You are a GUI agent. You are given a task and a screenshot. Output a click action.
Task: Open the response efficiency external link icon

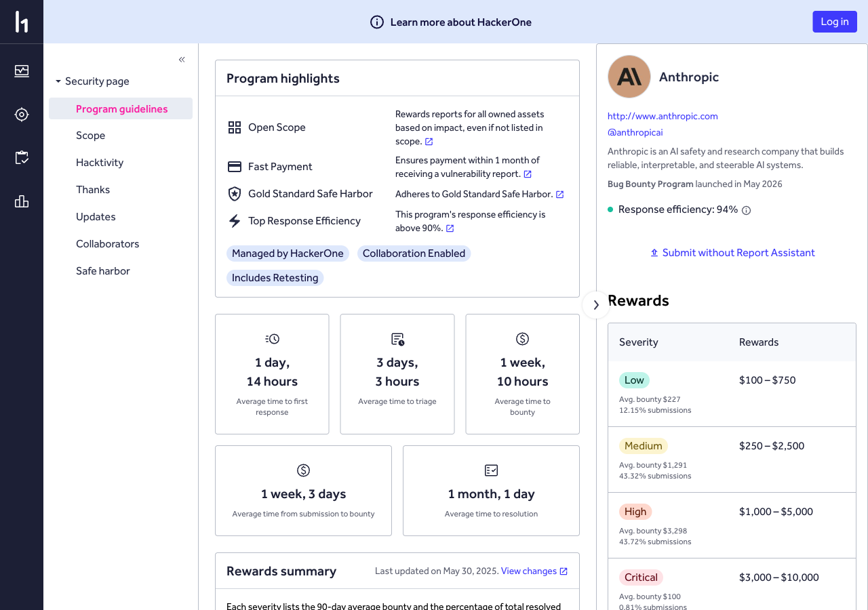(x=450, y=228)
